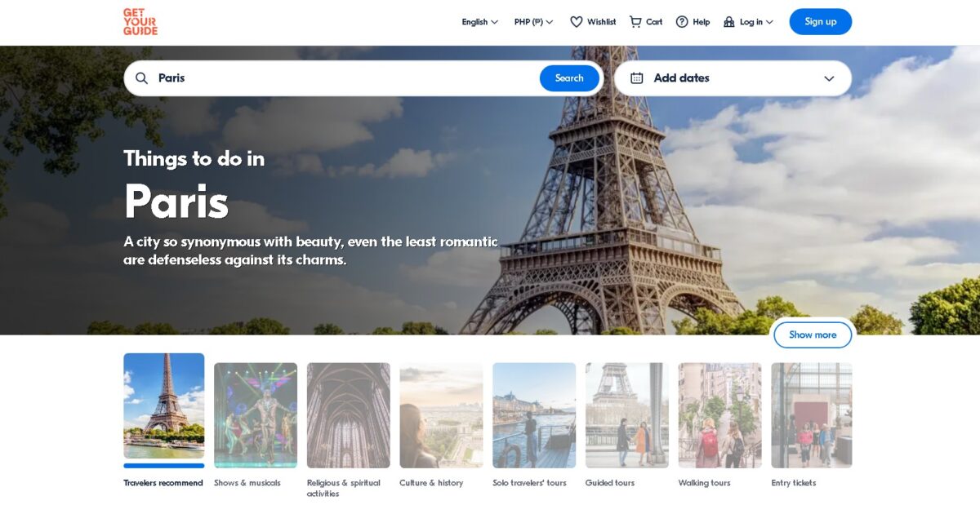Expand the Log in menu chevron
The image size is (980, 514).
click(769, 22)
